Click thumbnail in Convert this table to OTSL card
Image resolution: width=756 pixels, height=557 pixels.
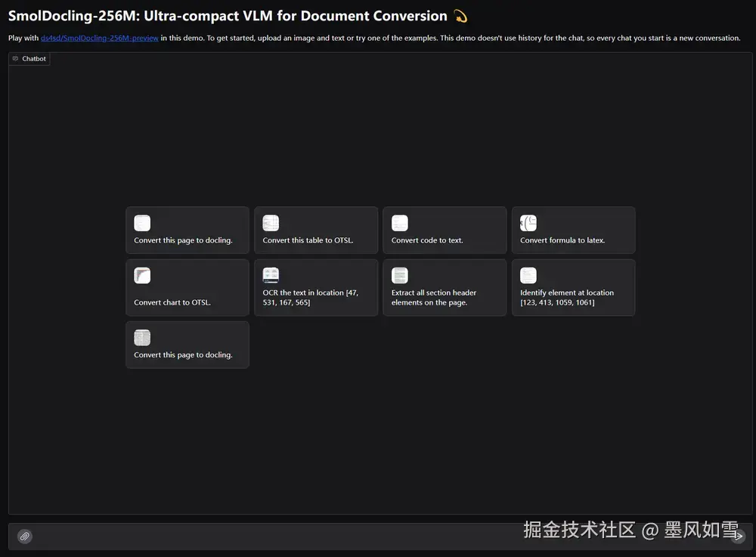coord(271,223)
